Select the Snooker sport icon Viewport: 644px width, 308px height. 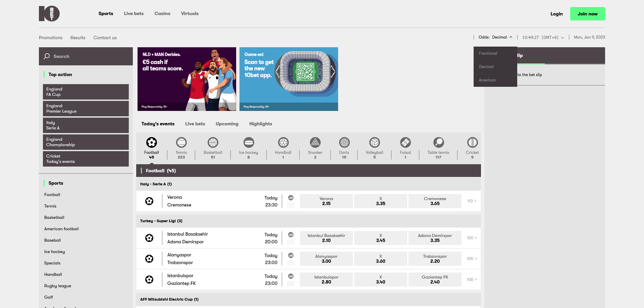tap(315, 142)
